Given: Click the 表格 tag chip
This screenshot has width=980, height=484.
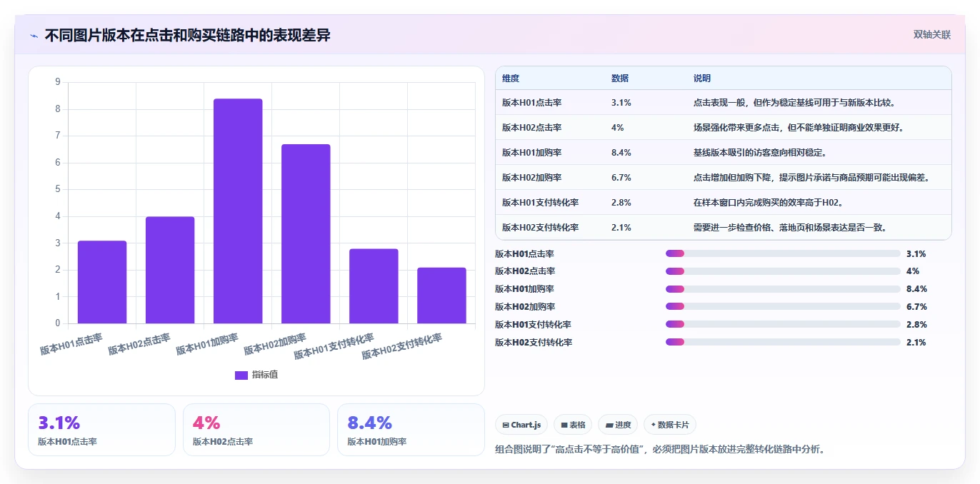Looking at the screenshot, I should point(573,425).
